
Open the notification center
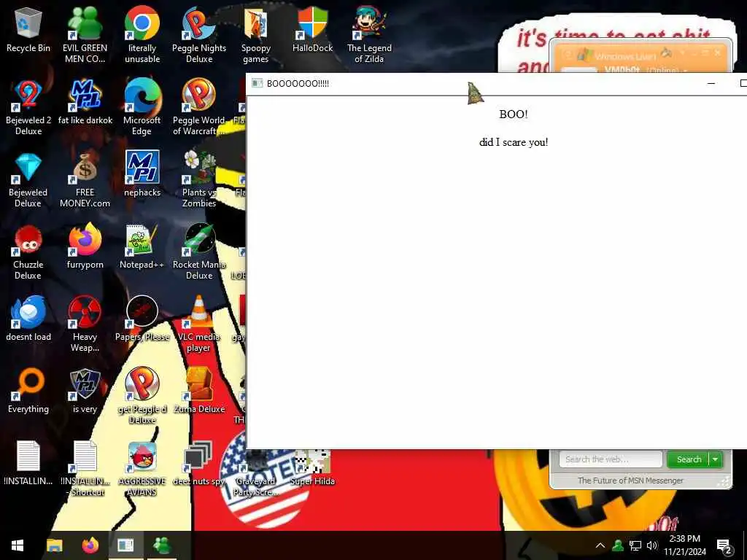[724, 545]
